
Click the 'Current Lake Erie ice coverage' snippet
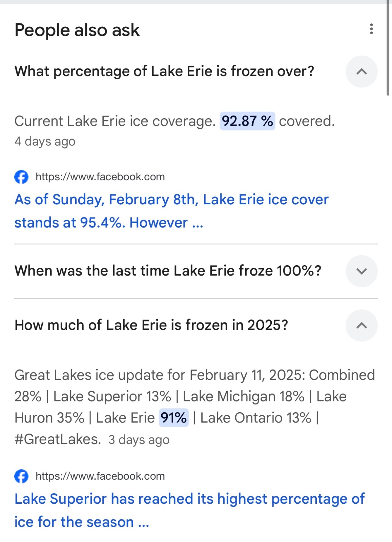[x=115, y=121]
